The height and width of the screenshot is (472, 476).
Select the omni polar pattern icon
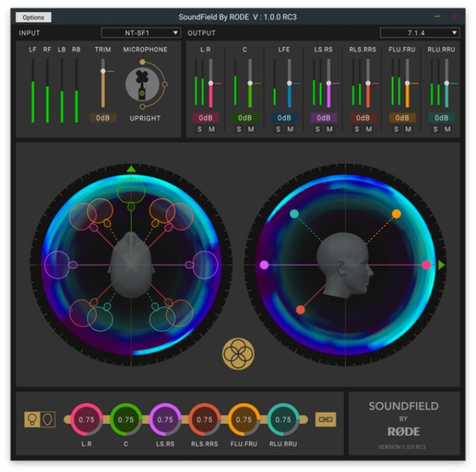(x=32, y=419)
